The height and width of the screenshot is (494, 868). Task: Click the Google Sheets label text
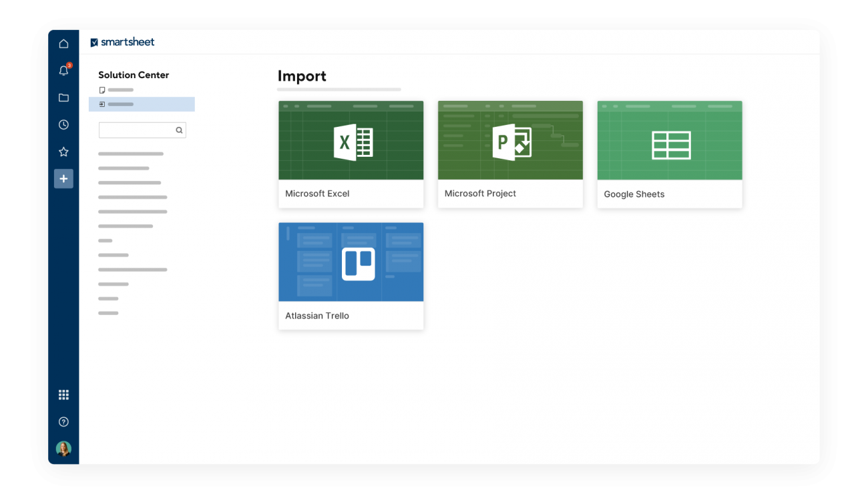[634, 194]
